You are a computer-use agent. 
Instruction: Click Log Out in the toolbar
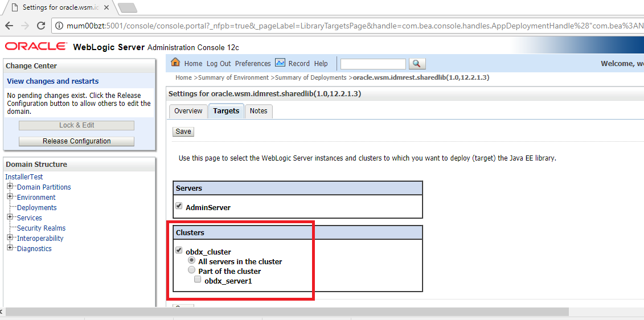tap(219, 64)
